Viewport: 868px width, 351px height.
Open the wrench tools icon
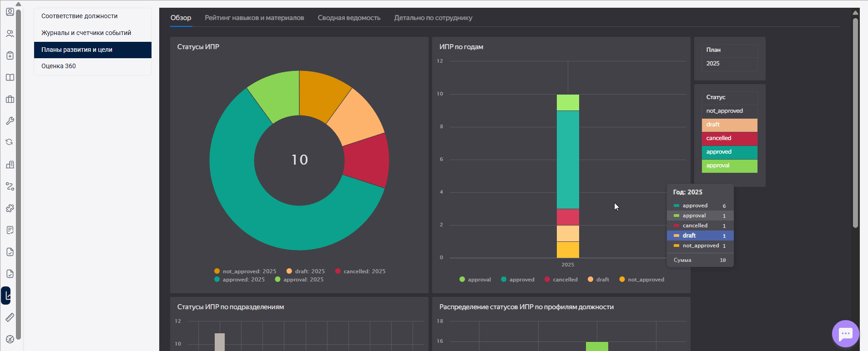tap(10, 121)
